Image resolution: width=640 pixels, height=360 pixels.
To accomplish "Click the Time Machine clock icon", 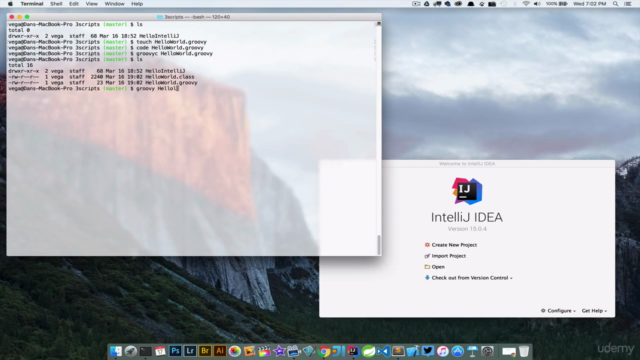I will point(504,4).
